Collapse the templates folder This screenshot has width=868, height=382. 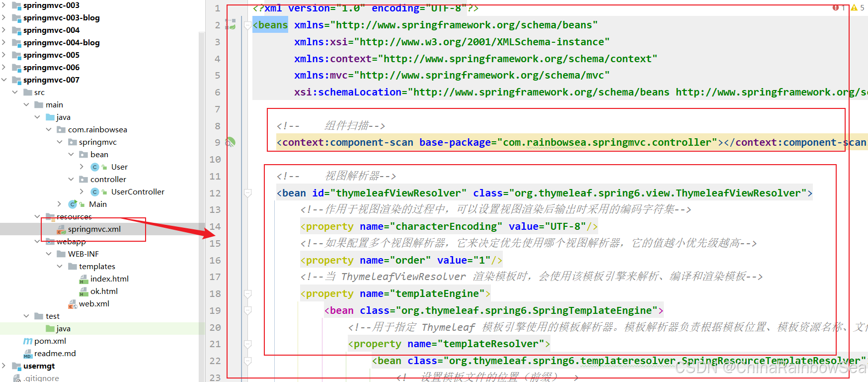point(60,267)
